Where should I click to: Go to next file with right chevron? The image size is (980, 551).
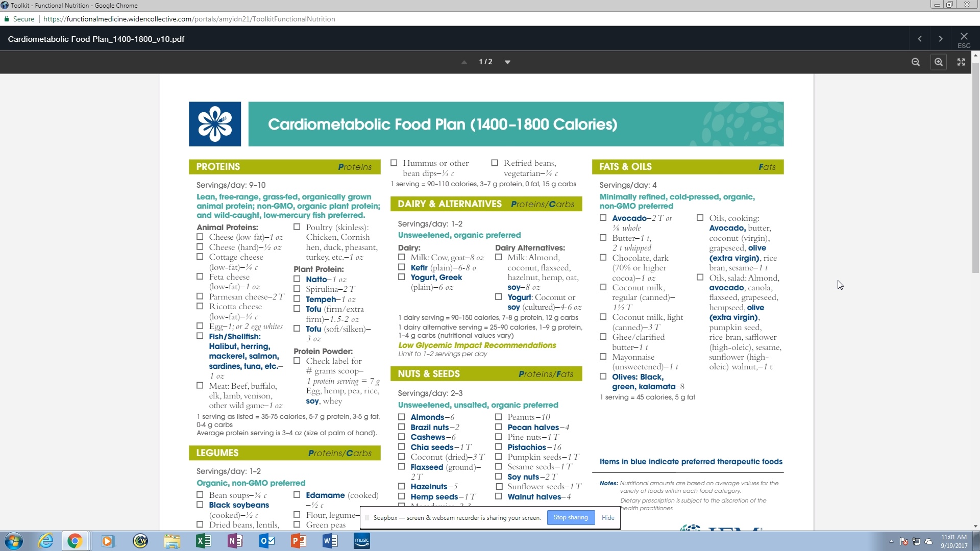(x=941, y=39)
